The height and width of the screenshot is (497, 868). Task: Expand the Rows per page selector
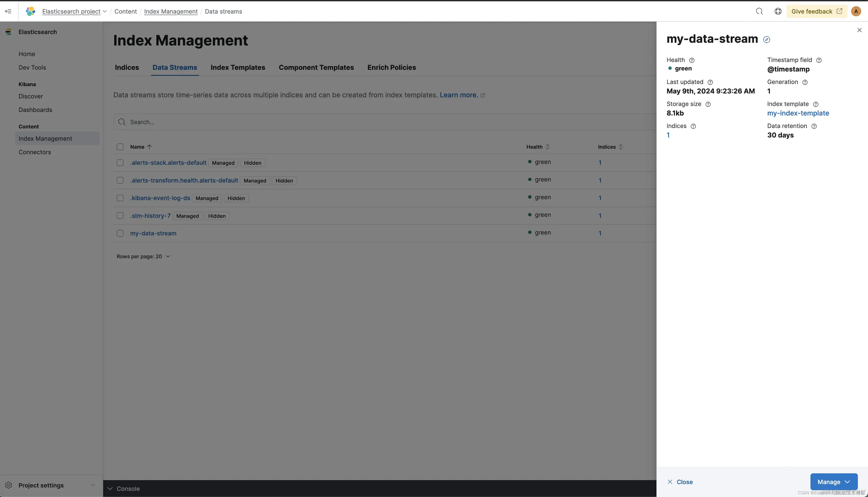click(x=144, y=256)
